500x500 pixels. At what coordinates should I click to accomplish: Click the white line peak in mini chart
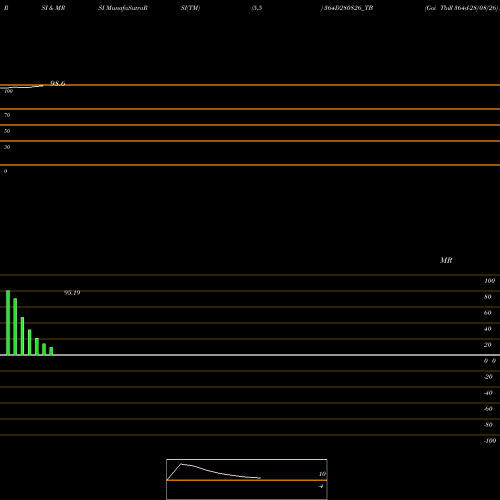[x=181, y=464]
